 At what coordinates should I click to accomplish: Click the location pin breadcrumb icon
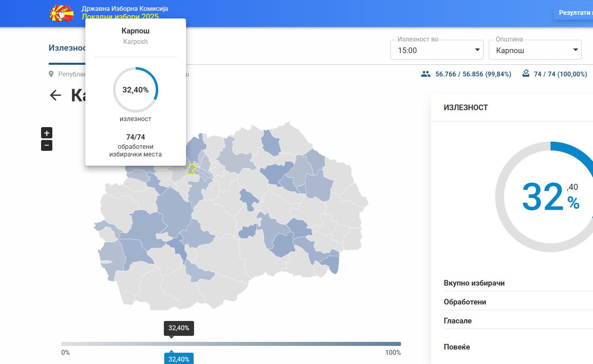(51, 74)
